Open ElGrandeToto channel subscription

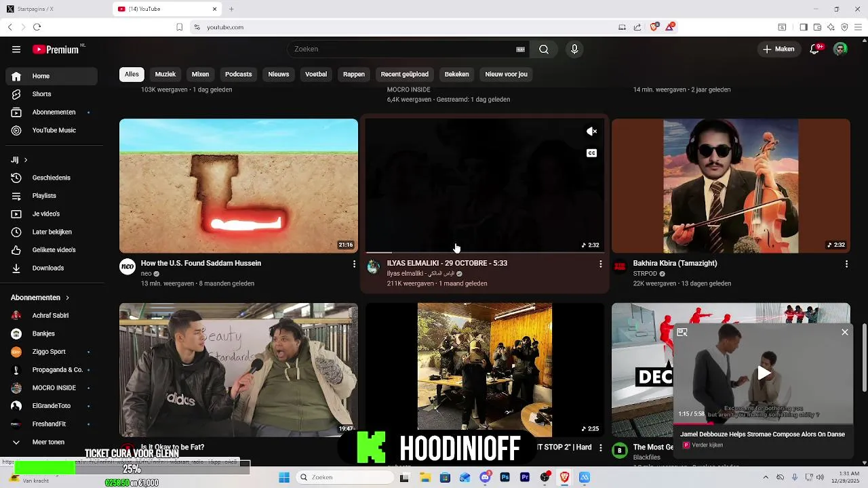click(x=52, y=406)
